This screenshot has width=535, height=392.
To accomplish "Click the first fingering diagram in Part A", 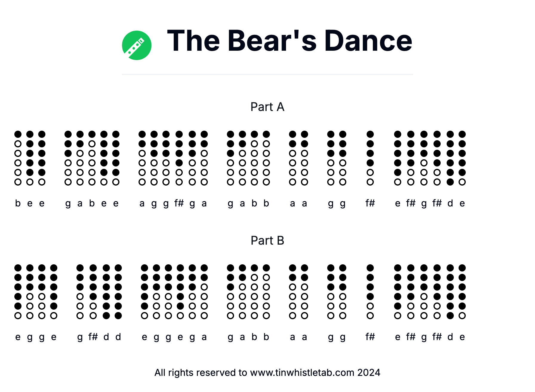I will 18,158.
